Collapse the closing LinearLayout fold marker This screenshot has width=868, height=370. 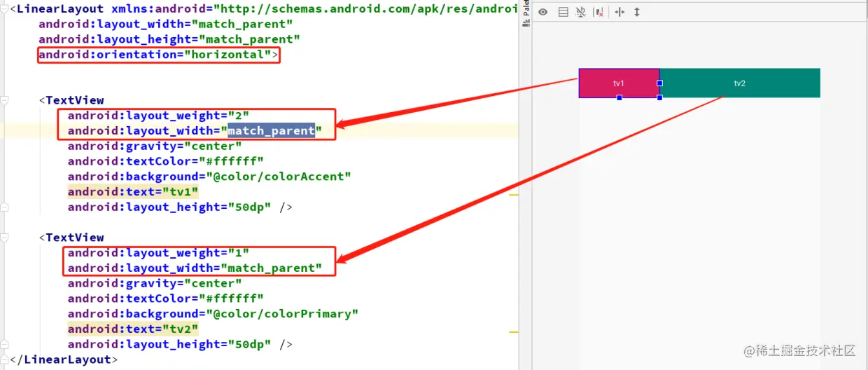point(4,359)
